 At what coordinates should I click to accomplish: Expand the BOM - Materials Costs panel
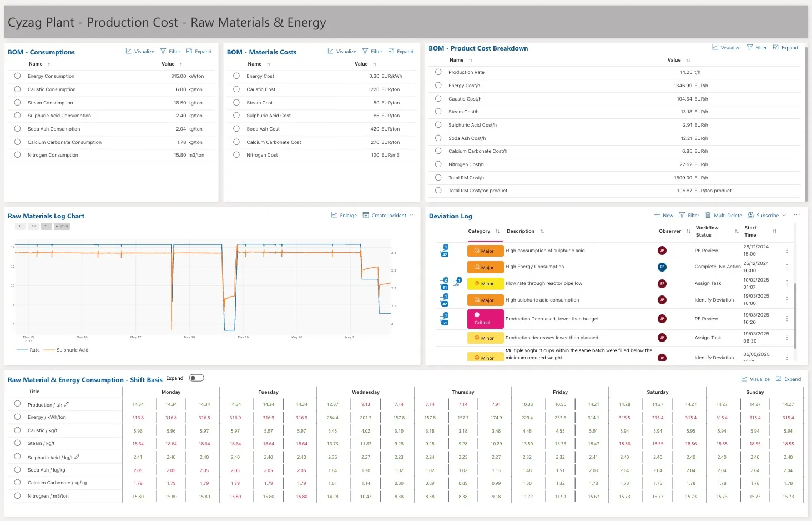point(401,52)
